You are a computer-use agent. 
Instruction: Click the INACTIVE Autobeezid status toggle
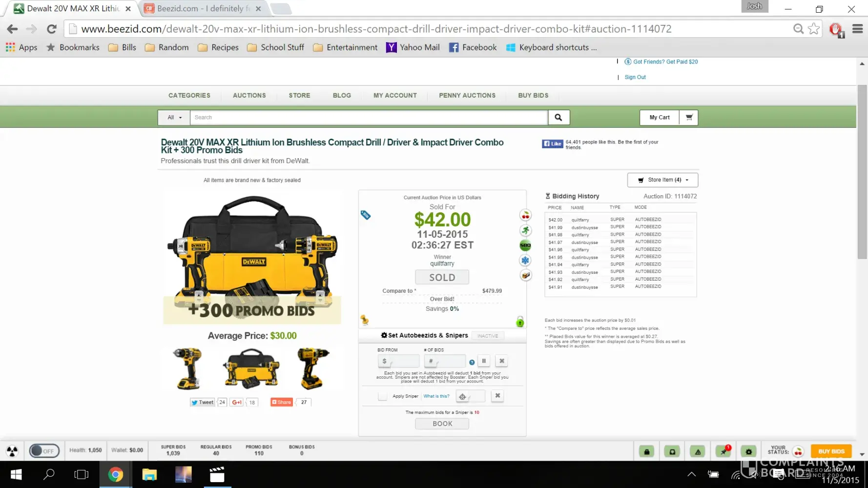tap(488, 336)
